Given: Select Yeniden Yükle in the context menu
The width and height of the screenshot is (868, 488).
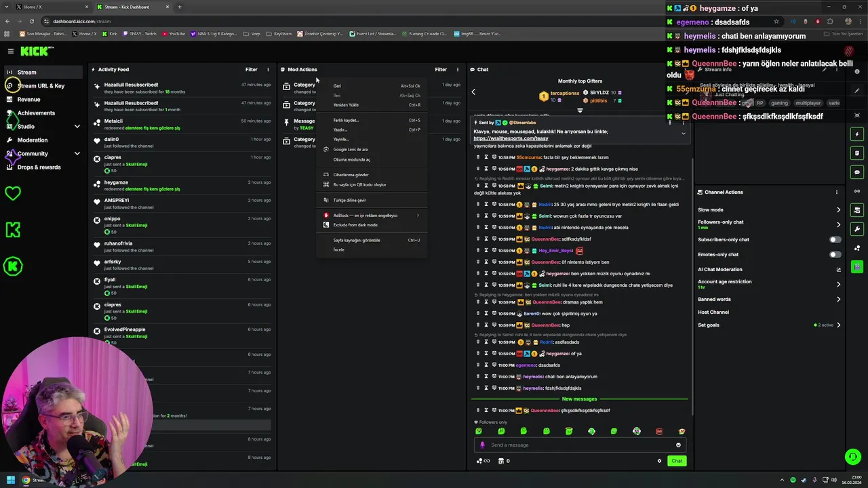Looking at the screenshot, I should point(372,105).
